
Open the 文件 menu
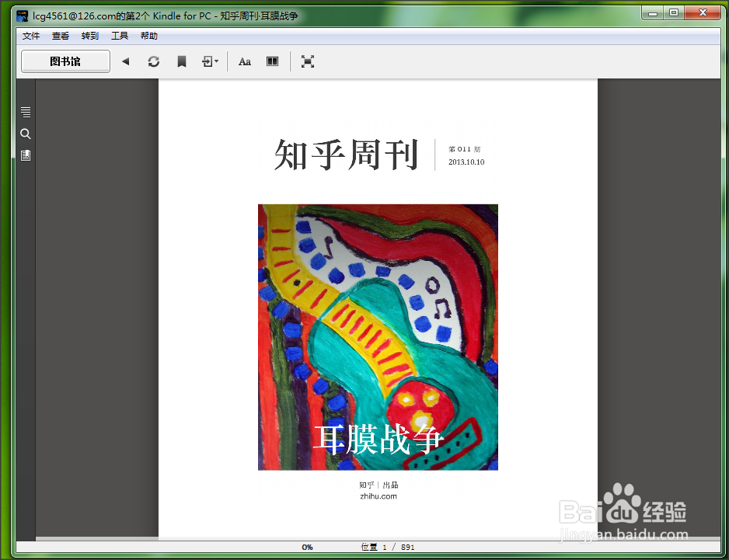(x=31, y=36)
